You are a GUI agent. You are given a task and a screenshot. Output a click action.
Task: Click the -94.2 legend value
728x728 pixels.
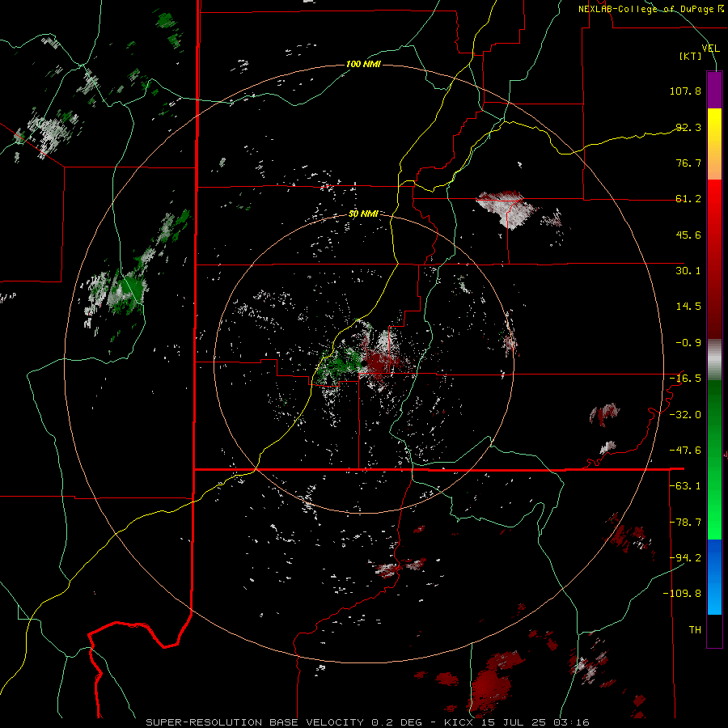685,558
